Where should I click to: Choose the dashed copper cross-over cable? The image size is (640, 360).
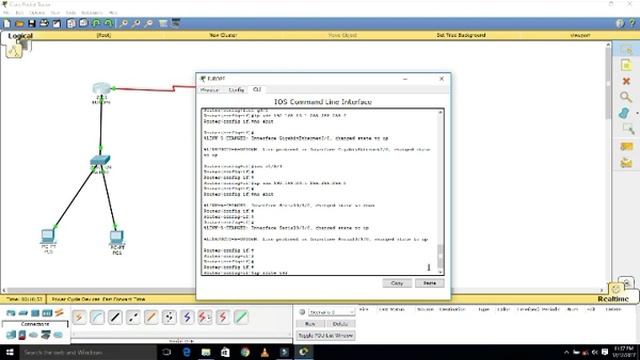click(x=133, y=317)
